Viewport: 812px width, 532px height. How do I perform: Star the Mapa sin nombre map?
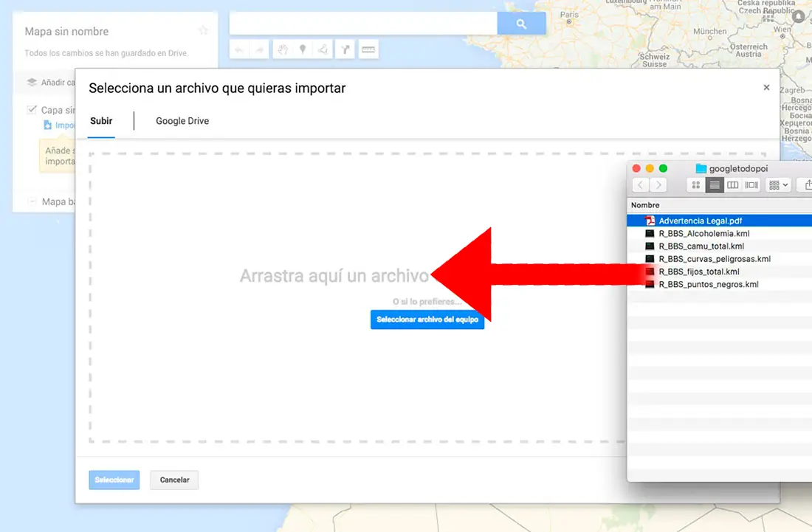(204, 30)
